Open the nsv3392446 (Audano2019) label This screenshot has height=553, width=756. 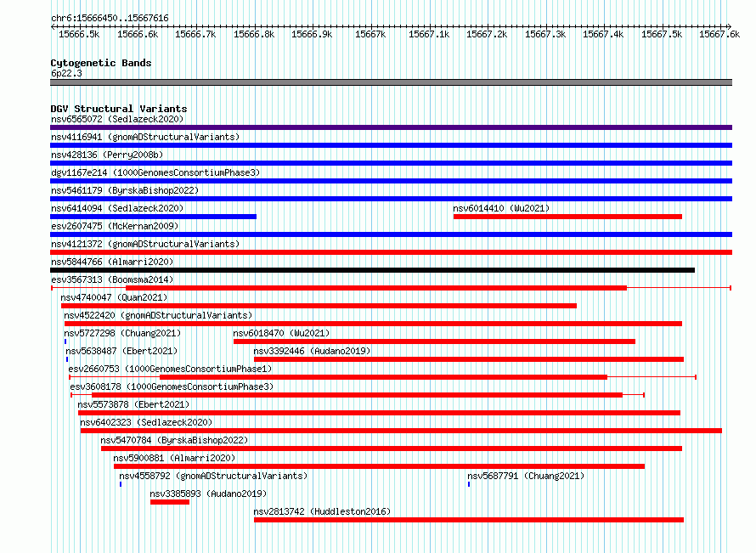point(312,351)
